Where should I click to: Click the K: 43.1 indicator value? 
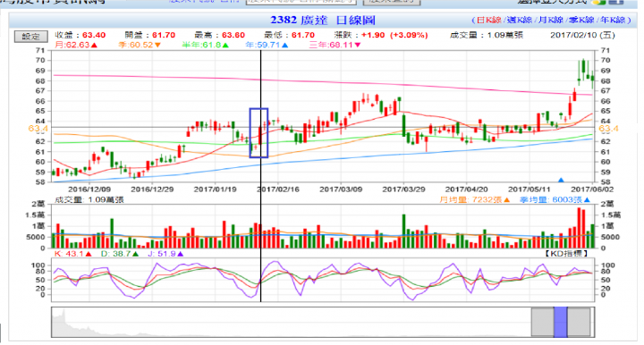(72, 254)
